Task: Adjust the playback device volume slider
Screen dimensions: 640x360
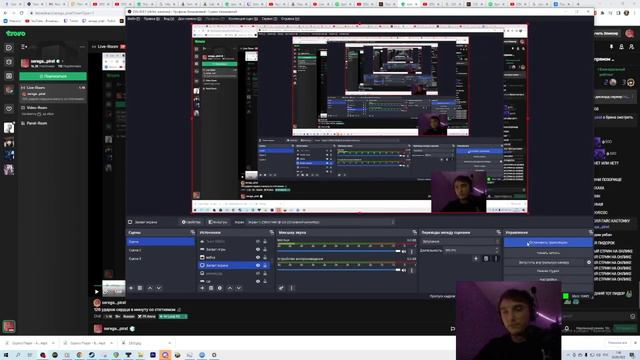Action: coord(339,270)
